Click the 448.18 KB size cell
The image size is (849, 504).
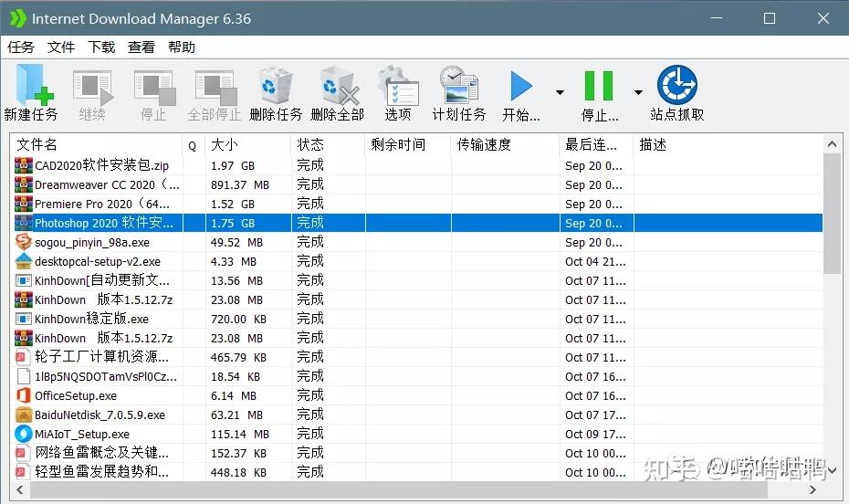[238, 473]
